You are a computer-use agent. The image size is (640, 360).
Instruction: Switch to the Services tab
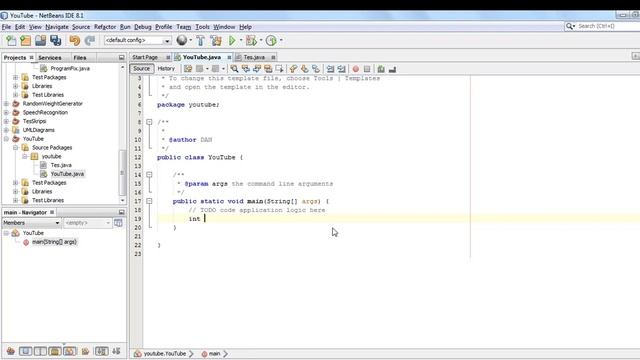50,58
